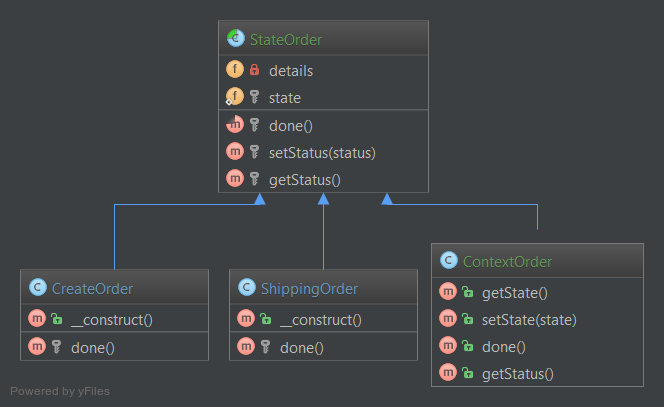Screen dimensions: 664x407
Task: Click the CreateOrder class icon
Action: point(38,288)
